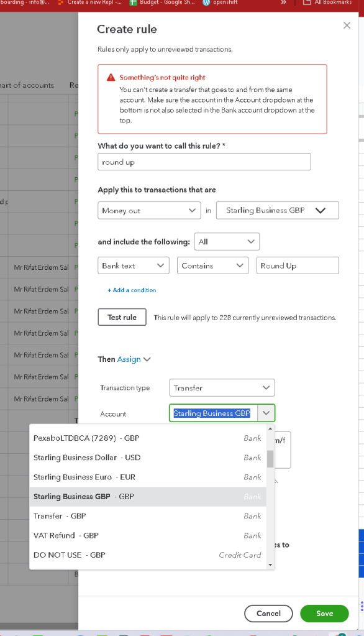
Task: Click the Test rule button
Action: (122, 317)
